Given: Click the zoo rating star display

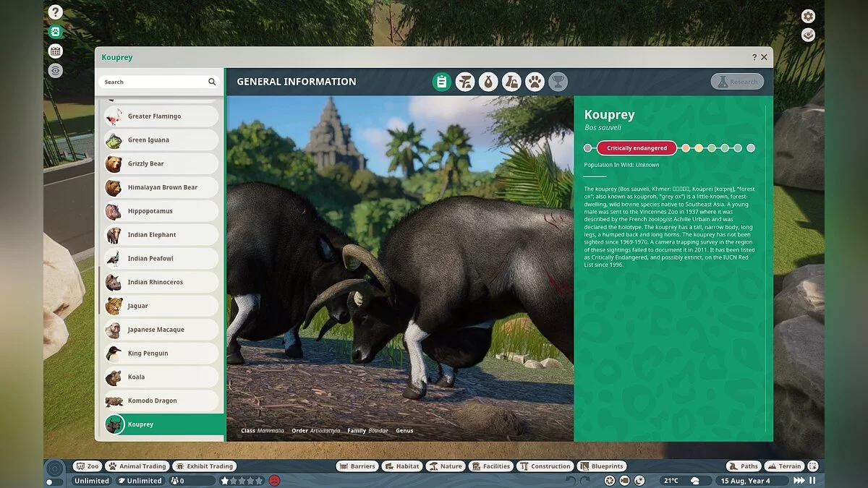Looking at the screenshot, I should 241,479.
